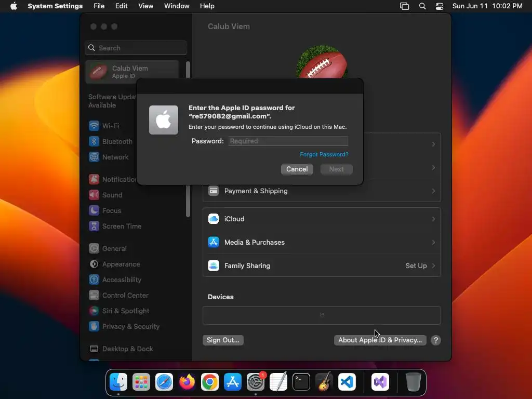The width and height of the screenshot is (532, 399).
Task: Open App Store from the Dock
Action: (233, 382)
